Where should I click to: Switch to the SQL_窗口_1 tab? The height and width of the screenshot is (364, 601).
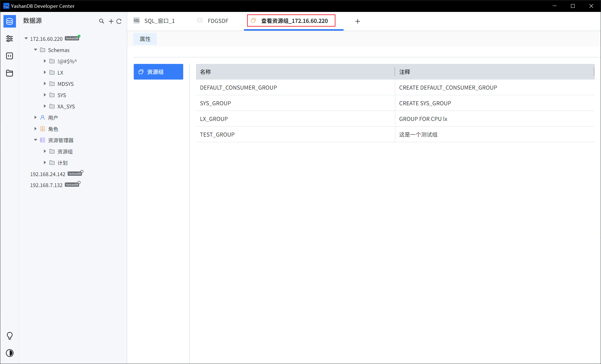click(154, 21)
